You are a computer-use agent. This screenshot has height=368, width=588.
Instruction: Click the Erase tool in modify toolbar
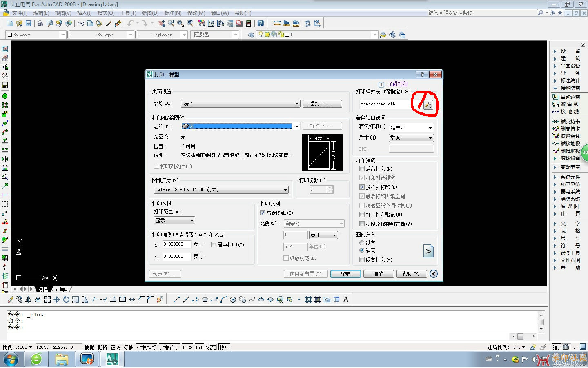[x=10, y=299]
